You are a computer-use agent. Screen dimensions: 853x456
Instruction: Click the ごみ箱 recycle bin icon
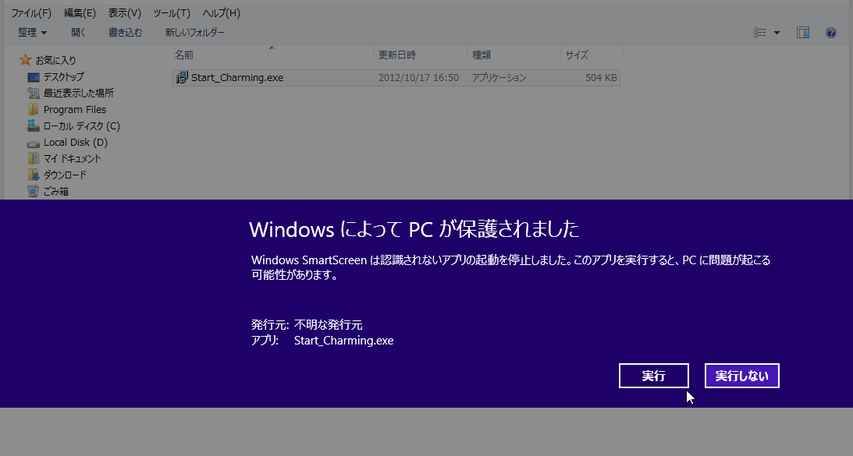(33, 191)
